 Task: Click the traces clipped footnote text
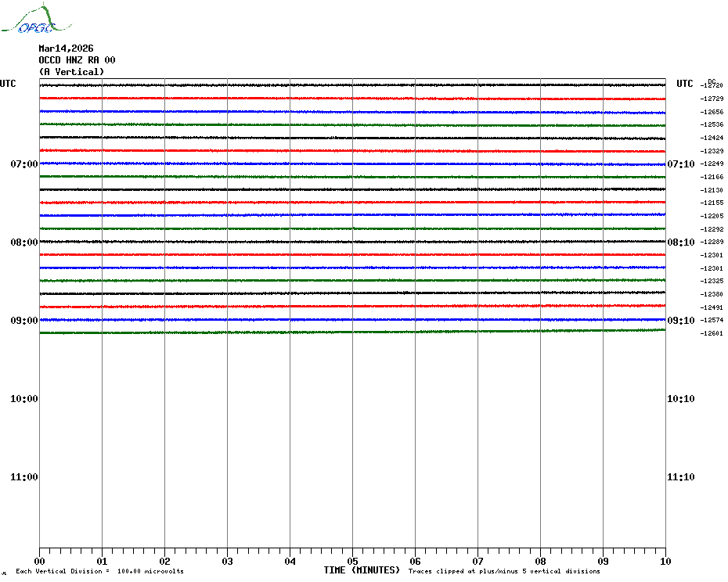tap(504, 571)
